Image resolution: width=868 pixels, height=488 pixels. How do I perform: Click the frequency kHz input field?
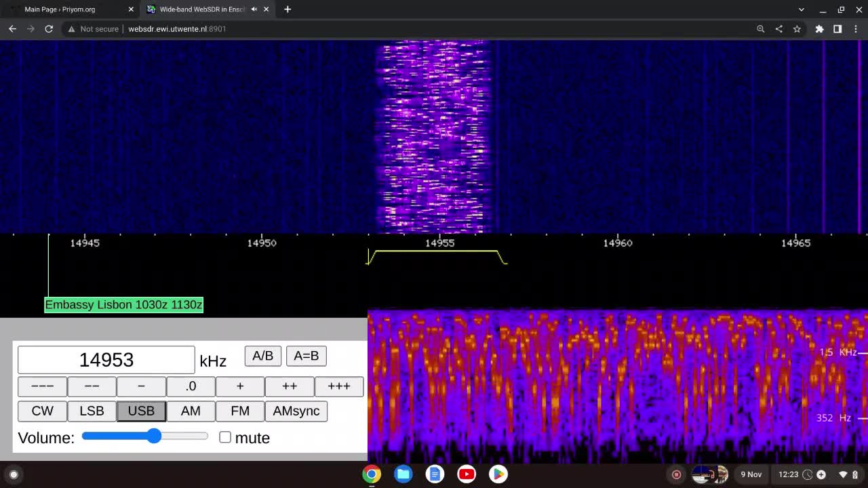(x=106, y=360)
